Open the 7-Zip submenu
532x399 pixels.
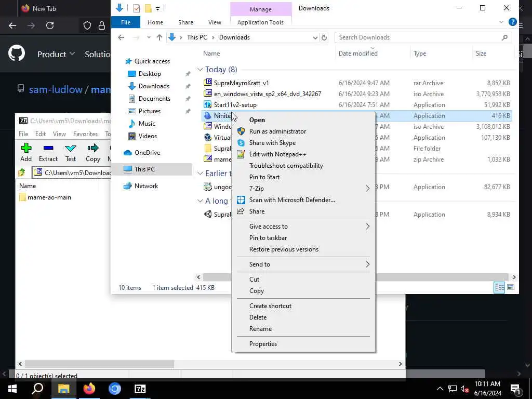303,188
